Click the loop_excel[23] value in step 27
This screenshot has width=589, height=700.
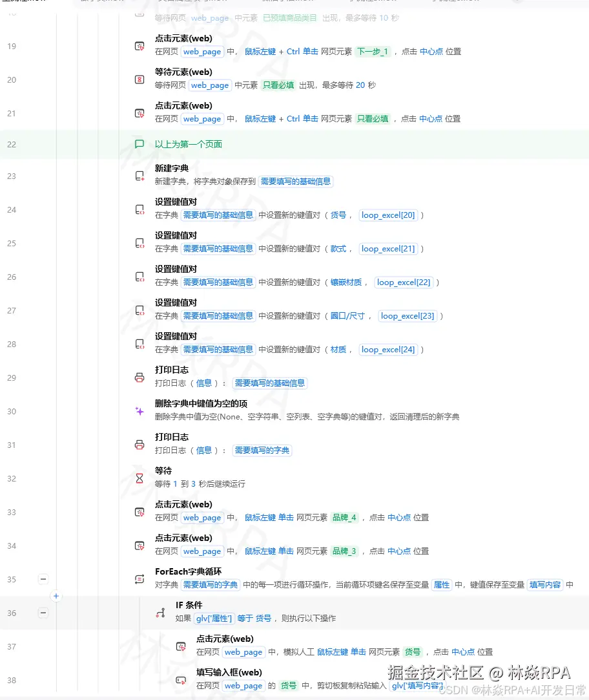click(408, 316)
